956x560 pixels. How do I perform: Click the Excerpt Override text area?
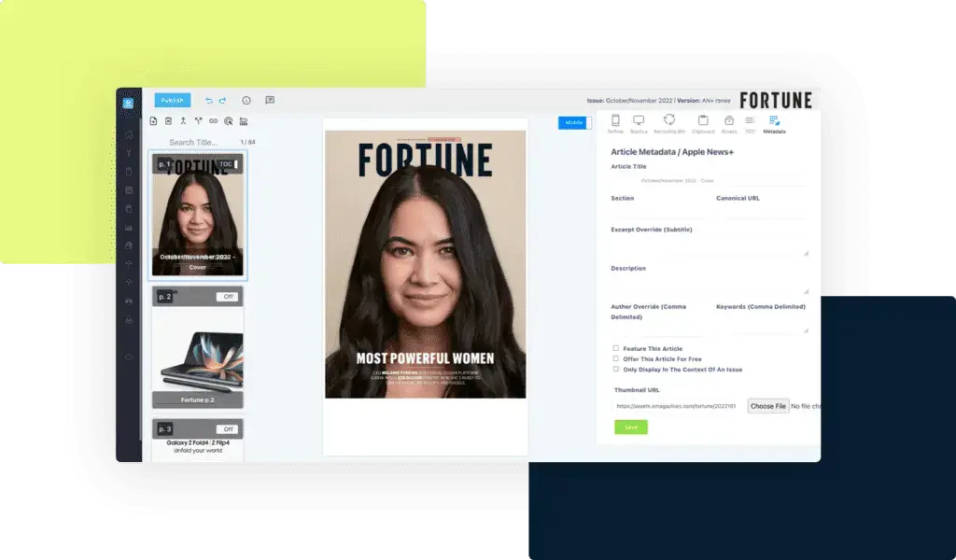tap(710, 246)
